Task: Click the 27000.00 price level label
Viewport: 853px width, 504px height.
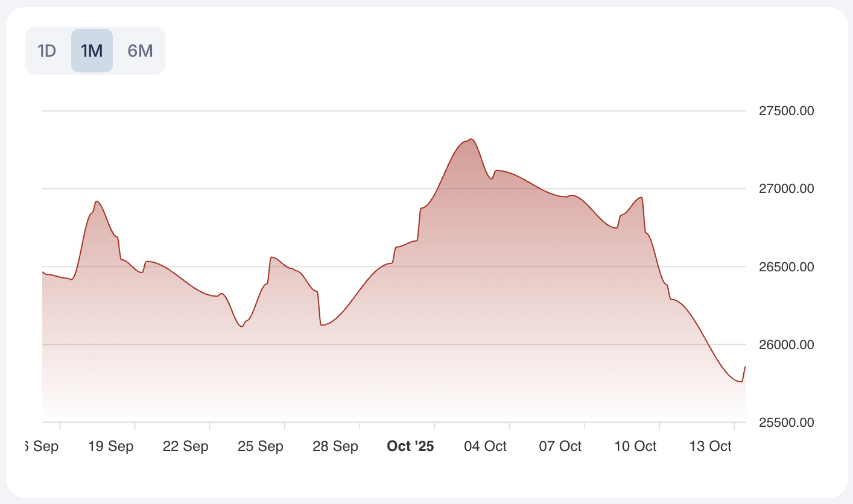Action: pyautogui.click(x=786, y=189)
